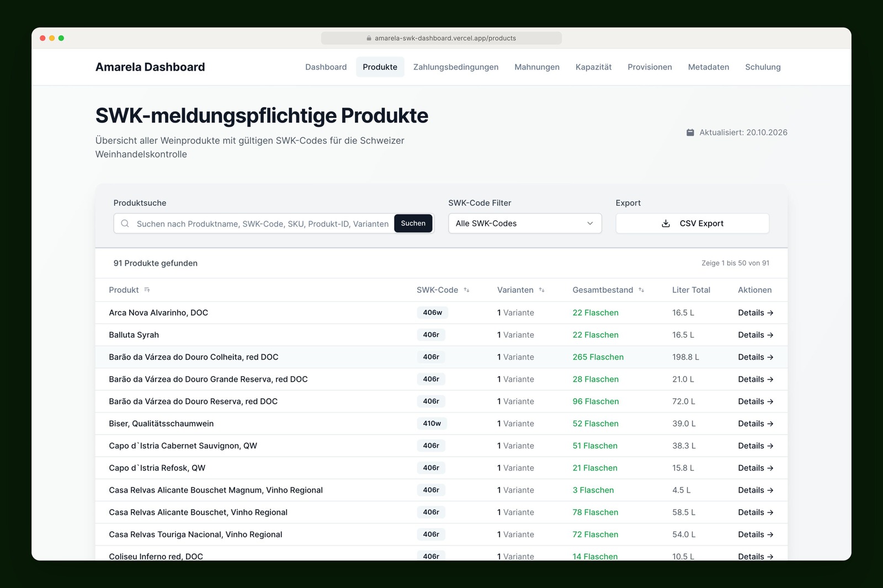The height and width of the screenshot is (588, 883).
Task: Click the '198.8 L' liter total
Action: click(x=685, y=357)
